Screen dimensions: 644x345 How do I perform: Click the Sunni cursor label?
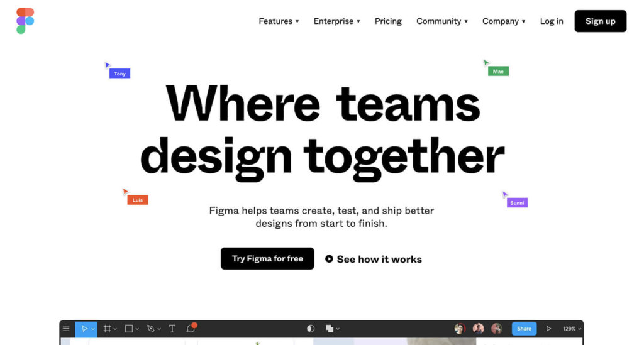point(517,202)
